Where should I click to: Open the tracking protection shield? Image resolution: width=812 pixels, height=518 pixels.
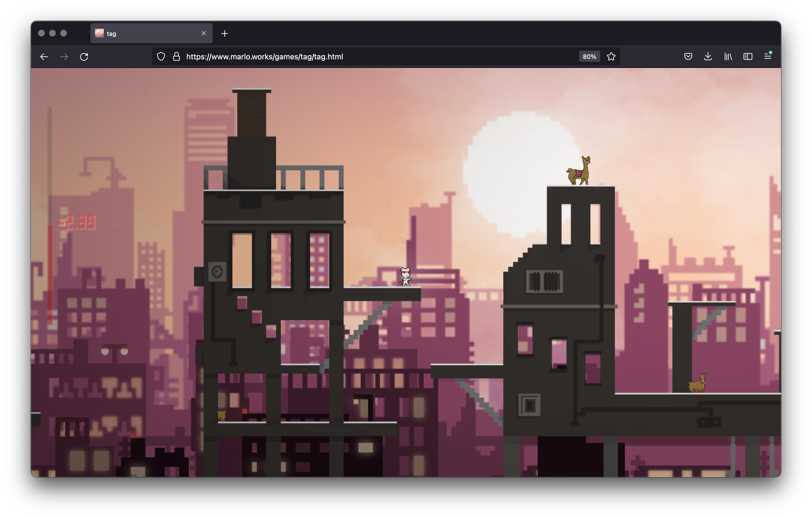click(161, 57)
